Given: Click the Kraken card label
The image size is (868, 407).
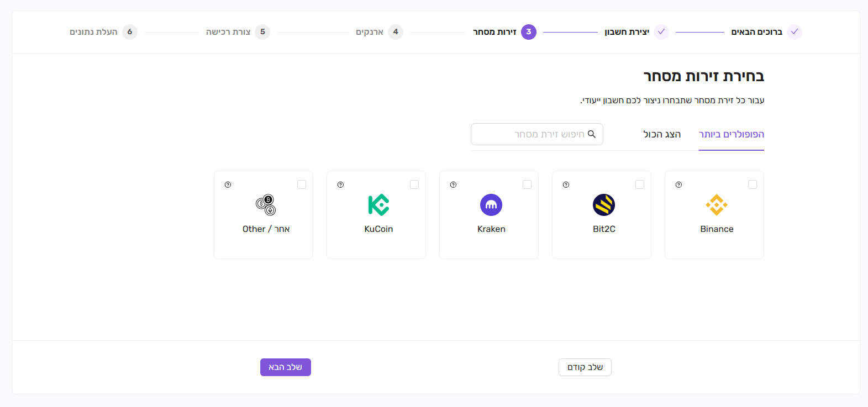Looking at the screenshot, I should pyautogui.click(x=491, y=229).
